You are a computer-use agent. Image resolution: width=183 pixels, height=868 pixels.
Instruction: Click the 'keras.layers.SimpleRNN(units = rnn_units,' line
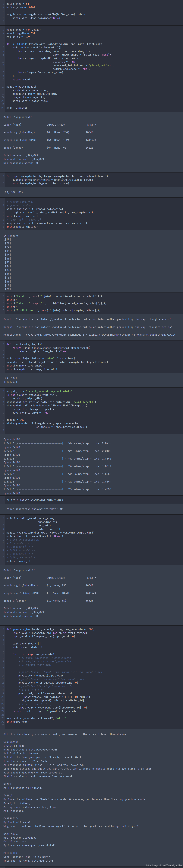(49, 58)
